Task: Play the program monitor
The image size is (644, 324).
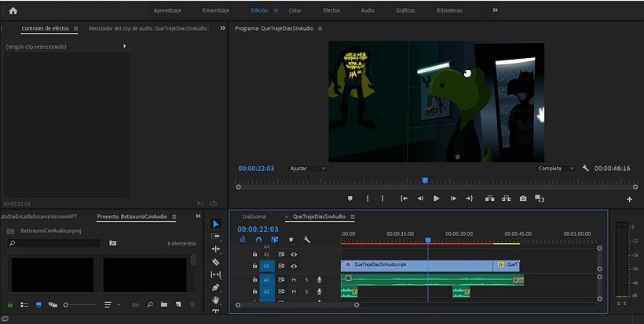Action: (x=436, y=198)
